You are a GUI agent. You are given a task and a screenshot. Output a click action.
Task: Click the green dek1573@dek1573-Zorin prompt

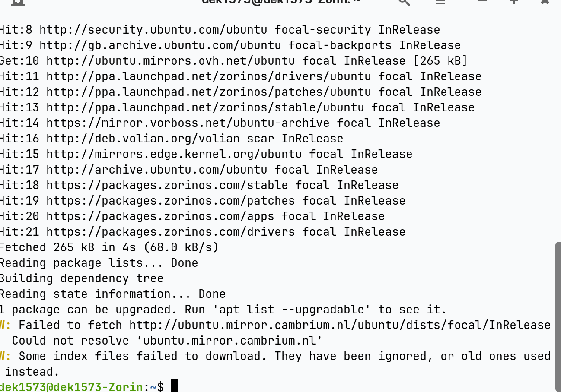point(71,387)
